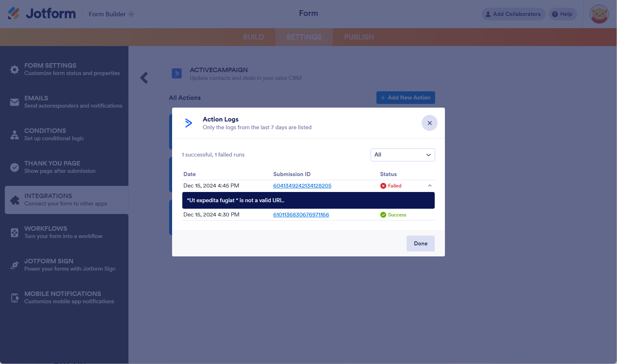The image size is (617, 364).
Task: Click the '1 successful, 1 failed runs' summary
Action: (x=213, y=155)
